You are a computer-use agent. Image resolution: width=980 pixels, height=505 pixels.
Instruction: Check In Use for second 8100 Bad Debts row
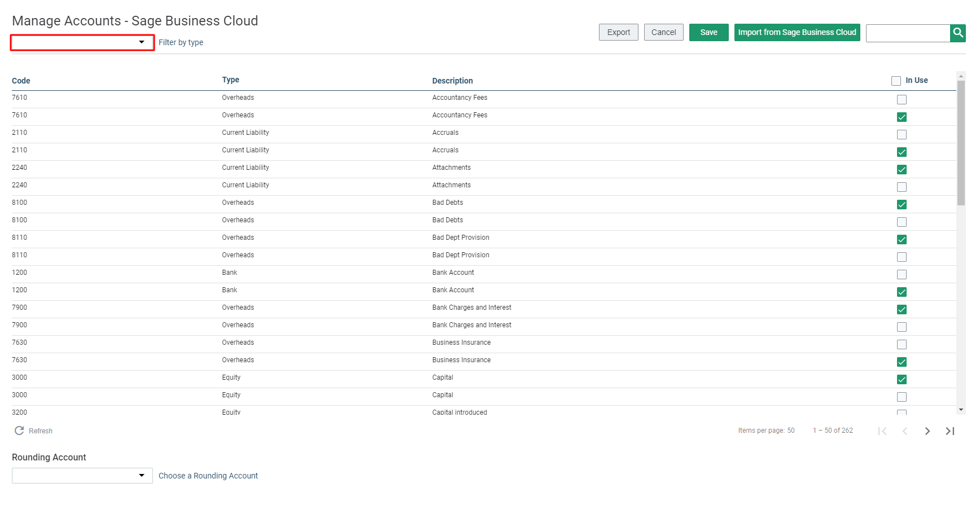point(902,222)
